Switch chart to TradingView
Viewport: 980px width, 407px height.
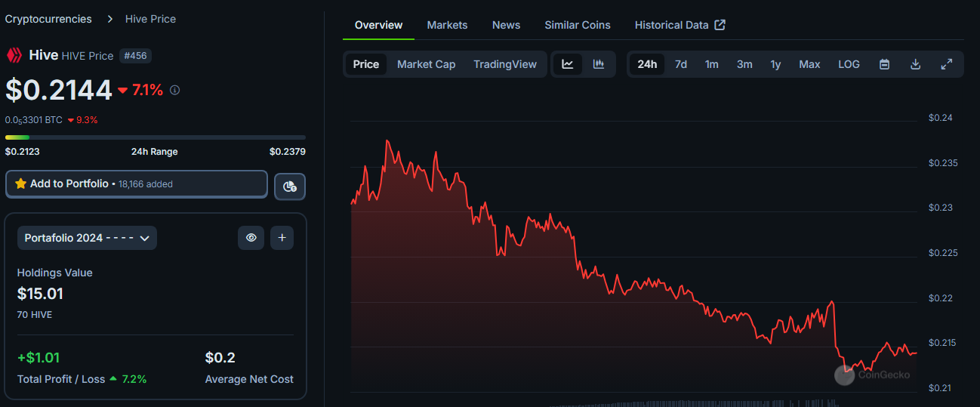(505, 64)
